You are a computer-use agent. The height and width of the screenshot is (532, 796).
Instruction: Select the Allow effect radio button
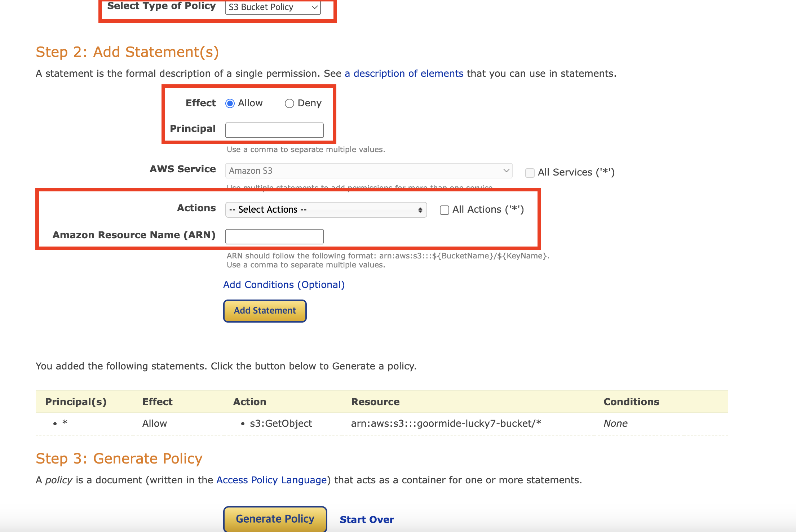coord(230,103)
